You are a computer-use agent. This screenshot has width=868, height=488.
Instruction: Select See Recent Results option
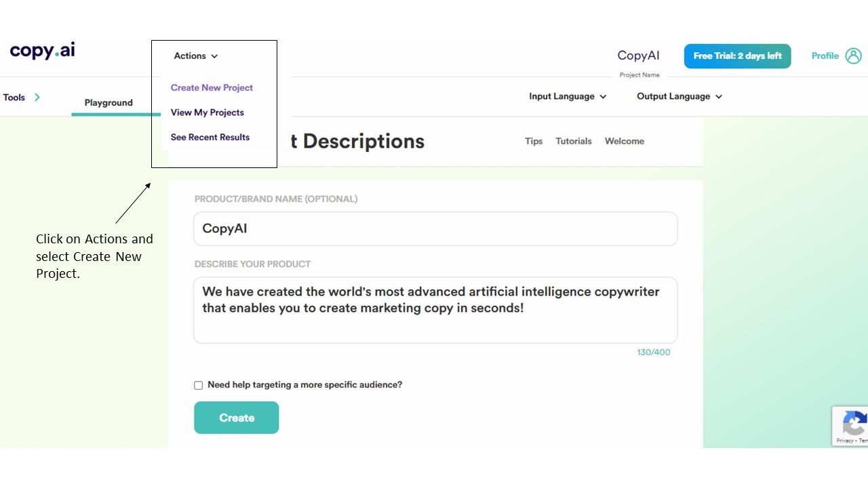point(210,137)
